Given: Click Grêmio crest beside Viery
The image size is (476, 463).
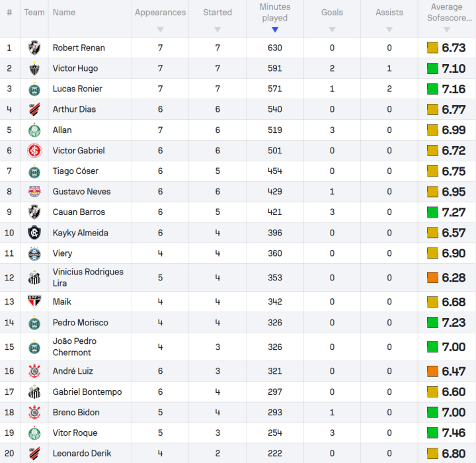Looking at the screenshot, I should [x=34, y=253].
